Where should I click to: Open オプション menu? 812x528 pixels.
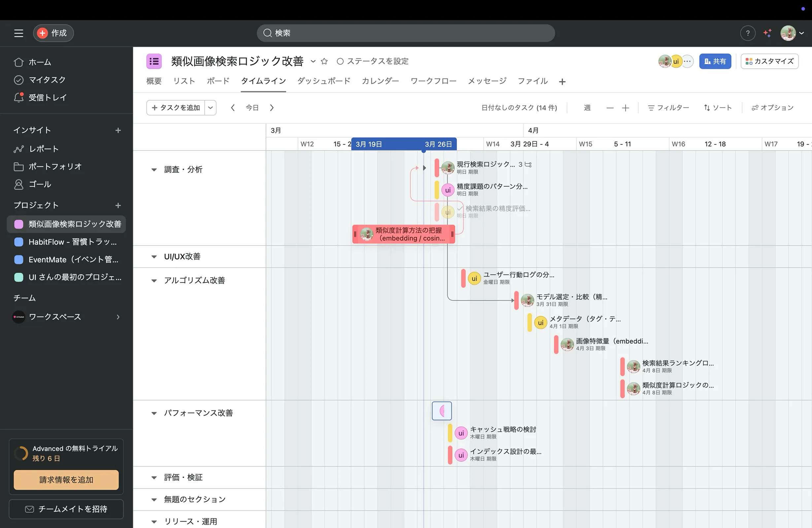(772, 108)
